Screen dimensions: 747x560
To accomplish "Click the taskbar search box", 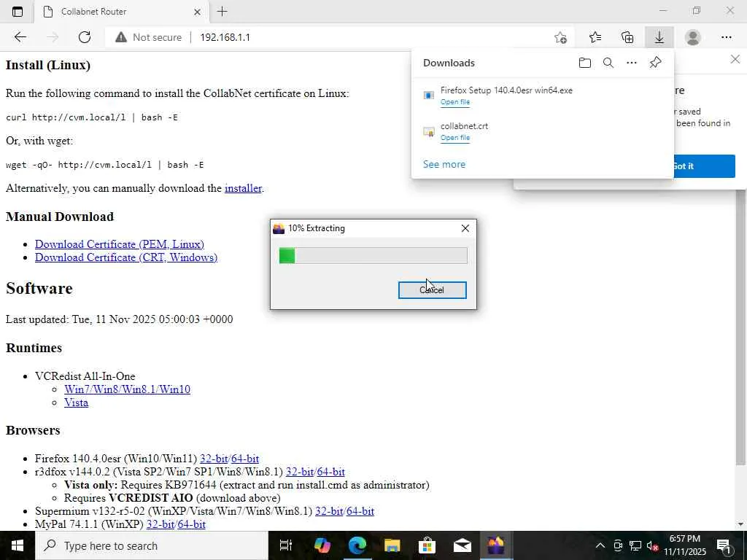I will (x=152, y=545).
